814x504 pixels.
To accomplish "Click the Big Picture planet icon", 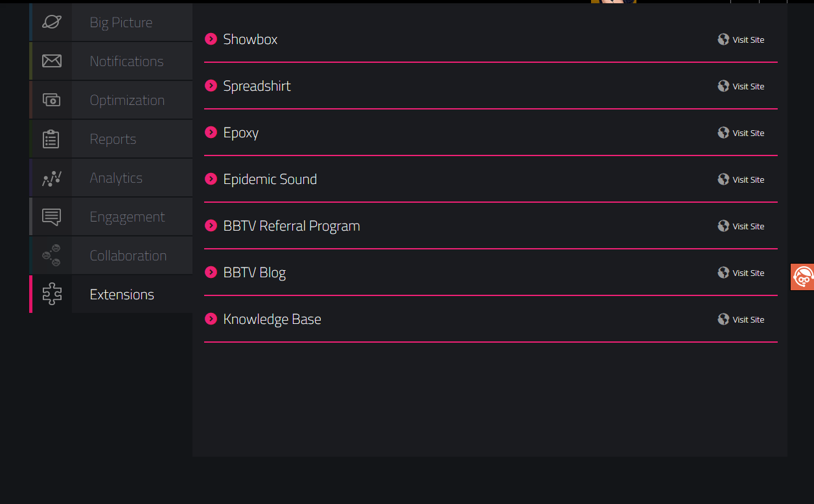I will [x=52, y=22].
